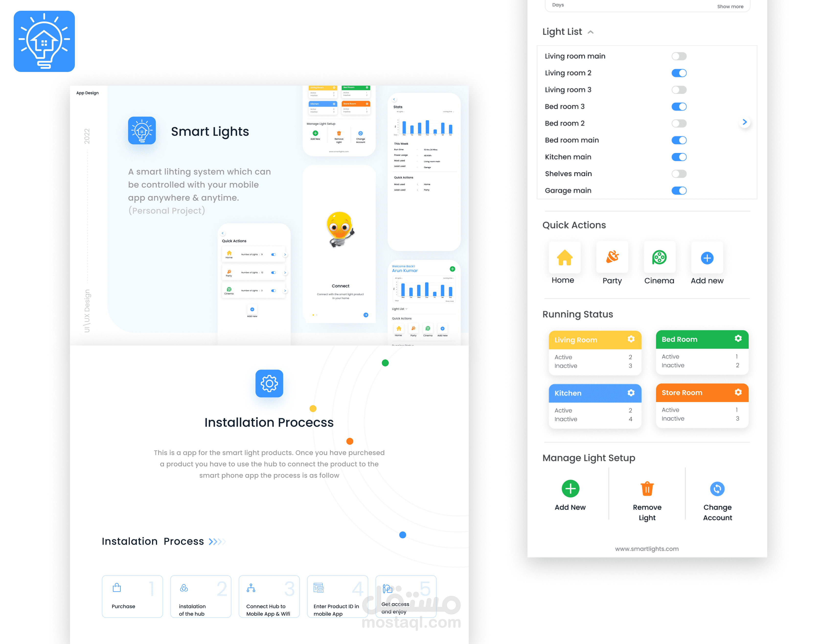Toggle Living room main light switch
The width and height of the screenshot is (823, 644).
click(x=679, y=56)
